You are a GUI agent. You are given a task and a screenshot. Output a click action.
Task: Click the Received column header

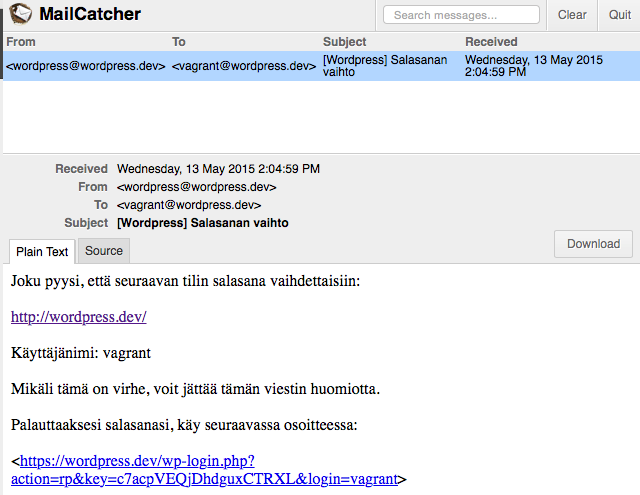491,42
